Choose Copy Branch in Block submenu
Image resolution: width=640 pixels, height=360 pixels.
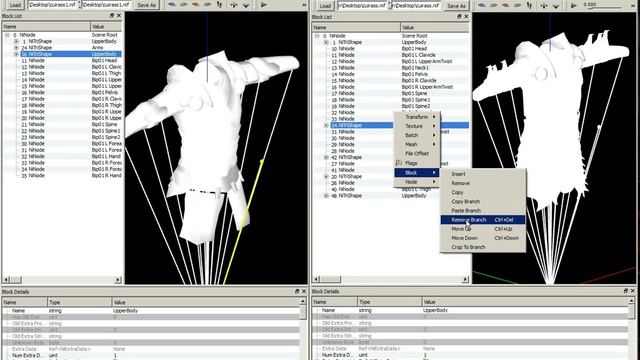pos(483,201)
